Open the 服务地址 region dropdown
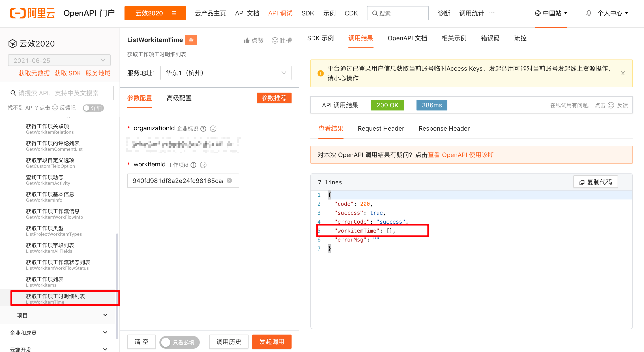Screen dimensions: 644x352 point(225,73)
